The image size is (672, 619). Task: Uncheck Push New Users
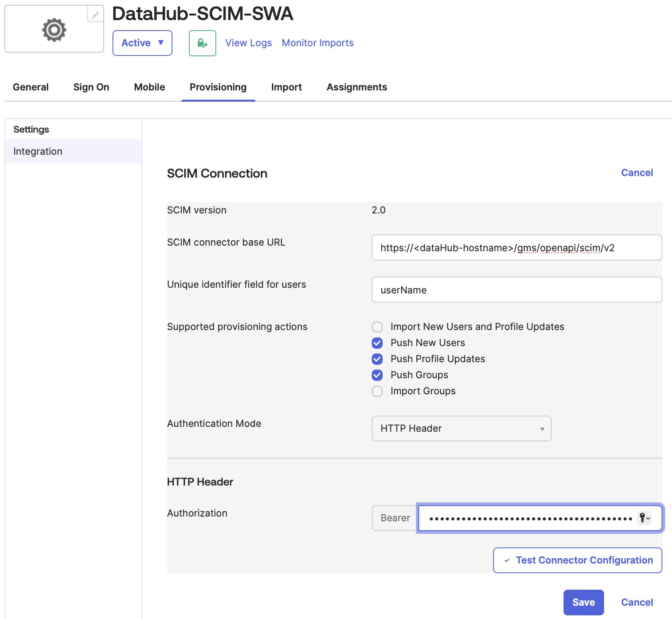377,343
